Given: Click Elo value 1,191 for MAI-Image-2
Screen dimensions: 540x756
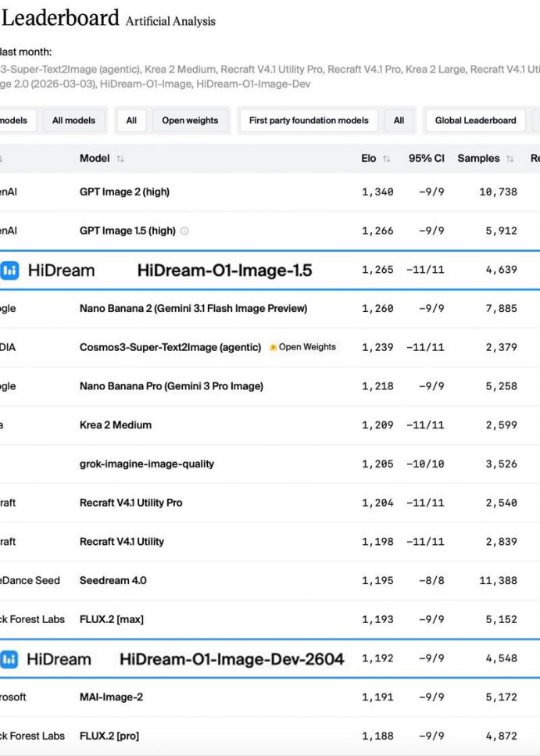Looking at the screenshot, I should [377, 697].
